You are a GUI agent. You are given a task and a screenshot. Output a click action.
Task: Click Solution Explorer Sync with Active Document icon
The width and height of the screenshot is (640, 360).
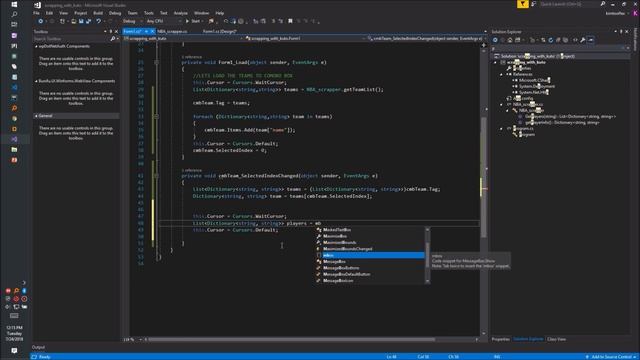(543, 40)
